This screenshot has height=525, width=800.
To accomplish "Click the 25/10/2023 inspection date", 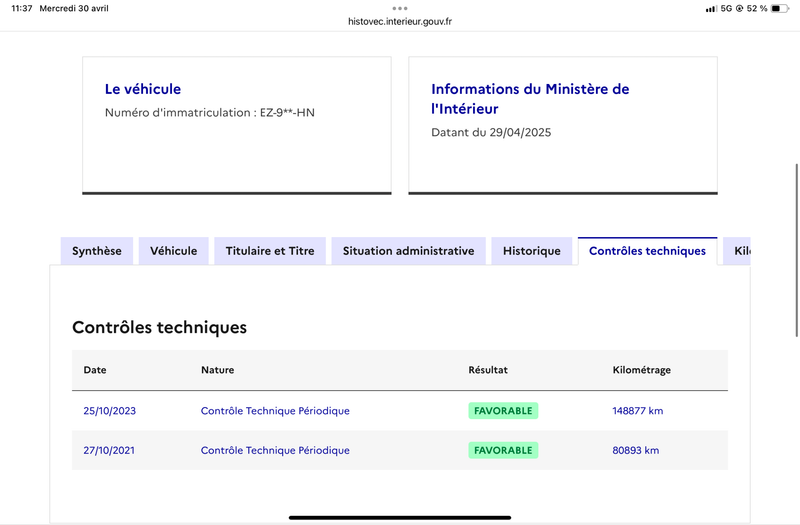I will click(x=109, y=411).
